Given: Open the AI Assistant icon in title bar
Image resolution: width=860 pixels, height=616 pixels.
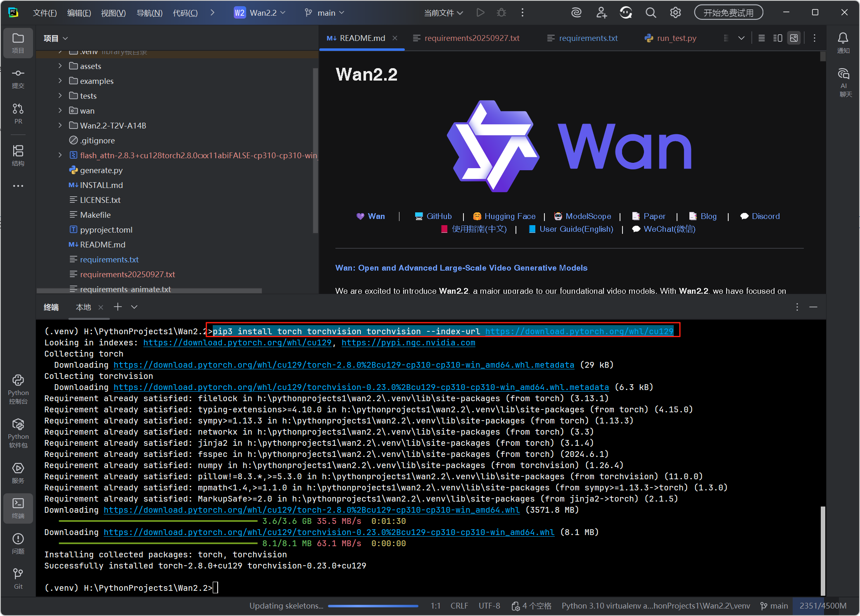Looking at the screenshot, I should (x=626, y=12).
